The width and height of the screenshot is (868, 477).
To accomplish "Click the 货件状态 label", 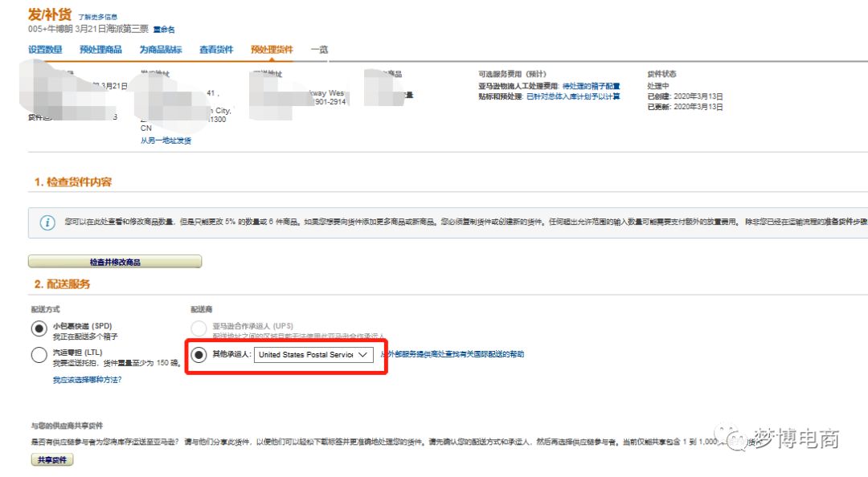I will pos(661,74).
